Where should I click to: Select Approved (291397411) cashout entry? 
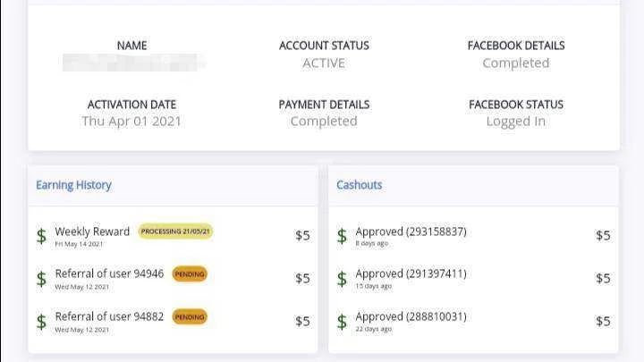[x=473, y=279]
